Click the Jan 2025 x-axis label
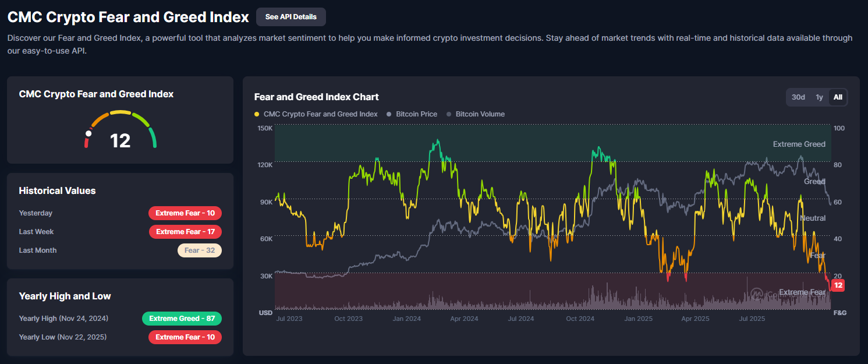 coord(638,319)
